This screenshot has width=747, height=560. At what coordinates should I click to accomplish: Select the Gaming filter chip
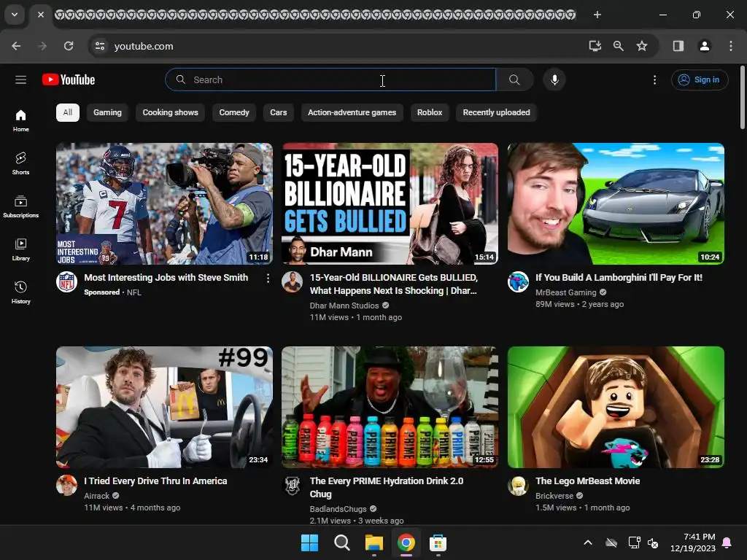[x=107, y=112]
